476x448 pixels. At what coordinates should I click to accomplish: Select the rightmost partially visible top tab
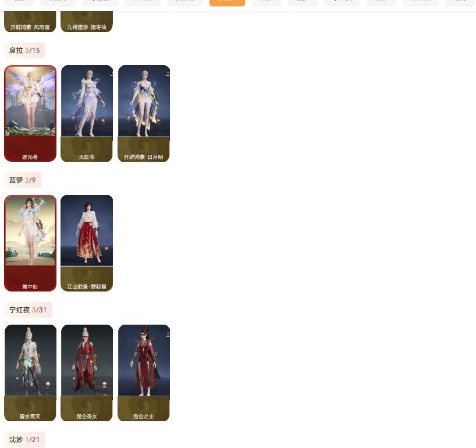click(460, 2)
